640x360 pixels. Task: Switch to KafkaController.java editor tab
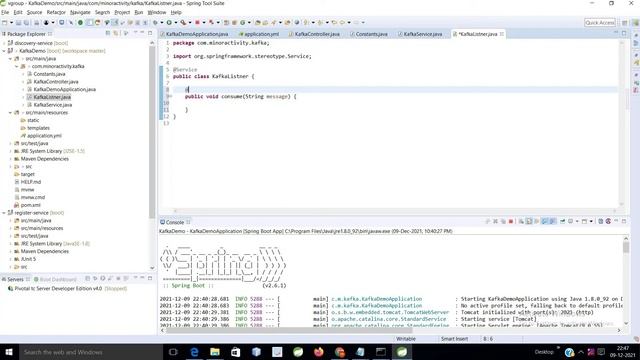(317, 34)
